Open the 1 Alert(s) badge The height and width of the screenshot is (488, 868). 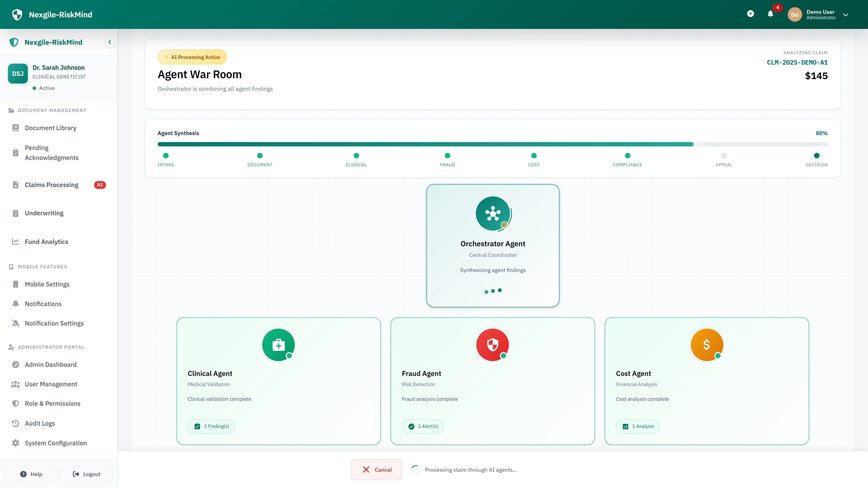pyautogui.click(x=422, y=426)
